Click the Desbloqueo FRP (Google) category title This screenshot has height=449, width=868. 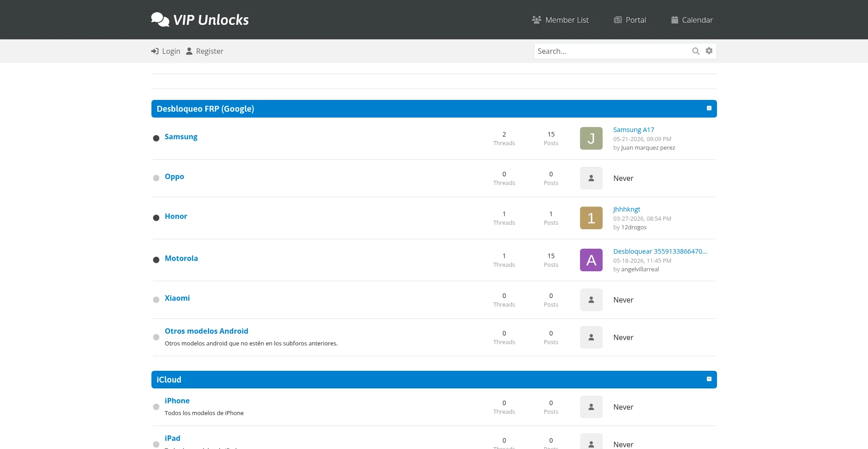[205, 109]
